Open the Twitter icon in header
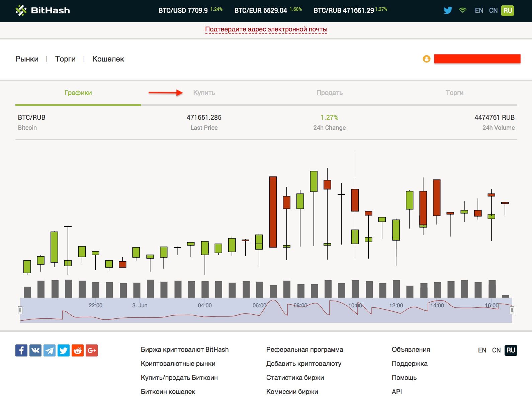This screenshot has width=532, height=414. click(448, 10)
